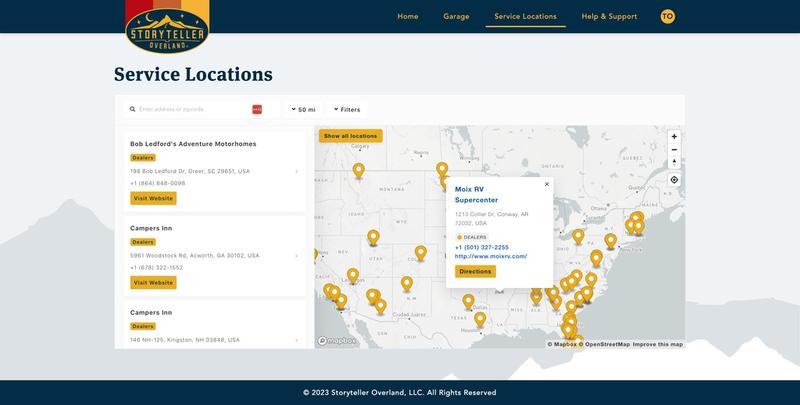Open the Moix RV Supercenter title link
This screenshot has width=800, height=405.
tap(477, 194)
